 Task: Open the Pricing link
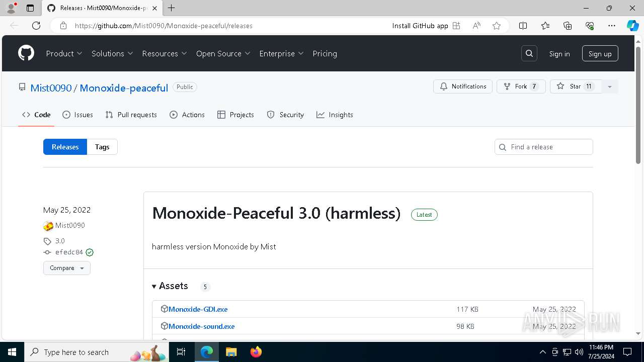[x=325, y=53]
